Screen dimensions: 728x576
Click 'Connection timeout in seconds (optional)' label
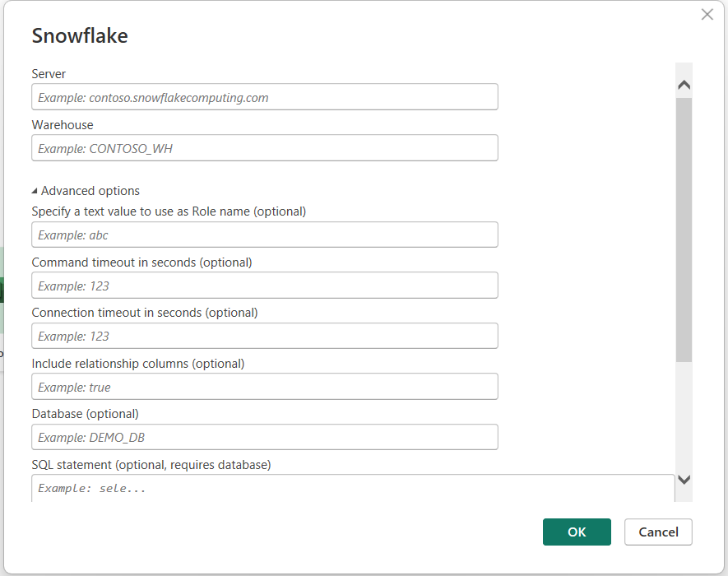click(x=145, y=313)
